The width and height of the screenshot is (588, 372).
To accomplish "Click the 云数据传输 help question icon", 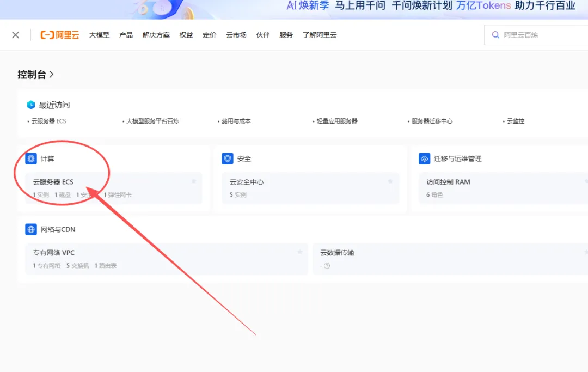I will click(x=327, y=266).
